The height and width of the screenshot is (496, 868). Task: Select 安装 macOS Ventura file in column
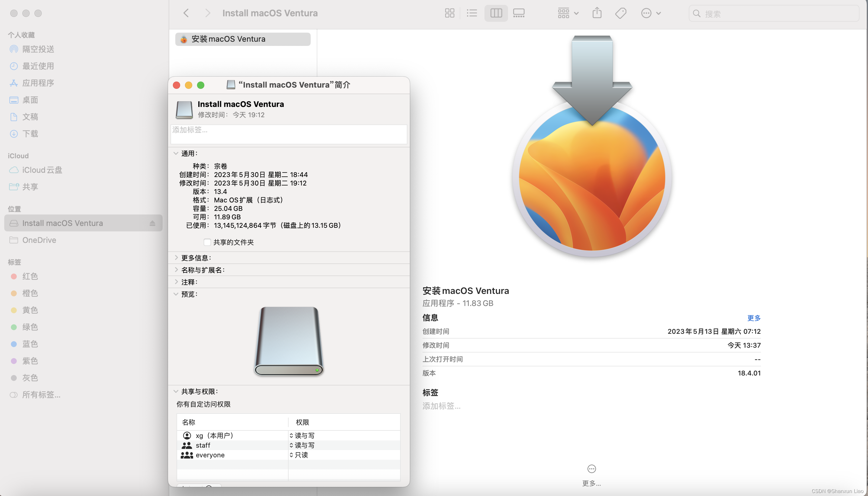pyautogui.click(x=243, y=39)
